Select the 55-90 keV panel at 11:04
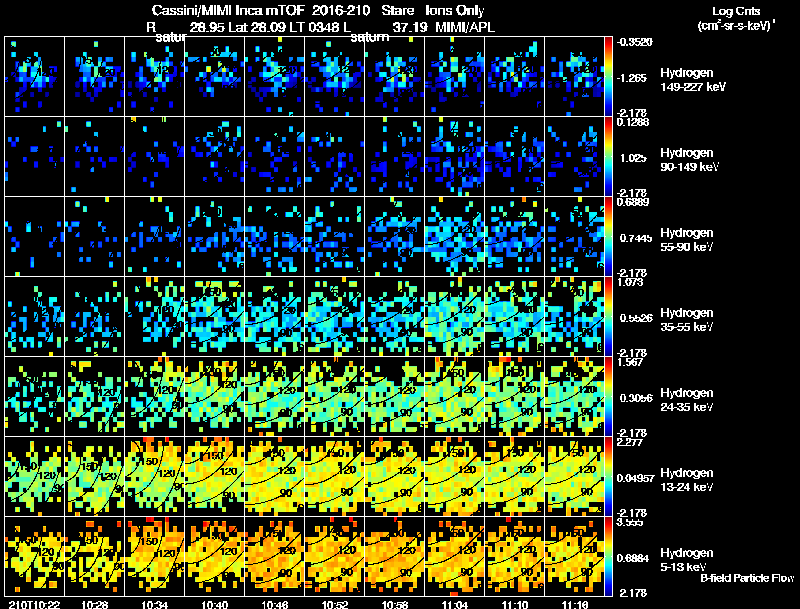This screenshot has width=800, height=609. [x=455, y=237]
